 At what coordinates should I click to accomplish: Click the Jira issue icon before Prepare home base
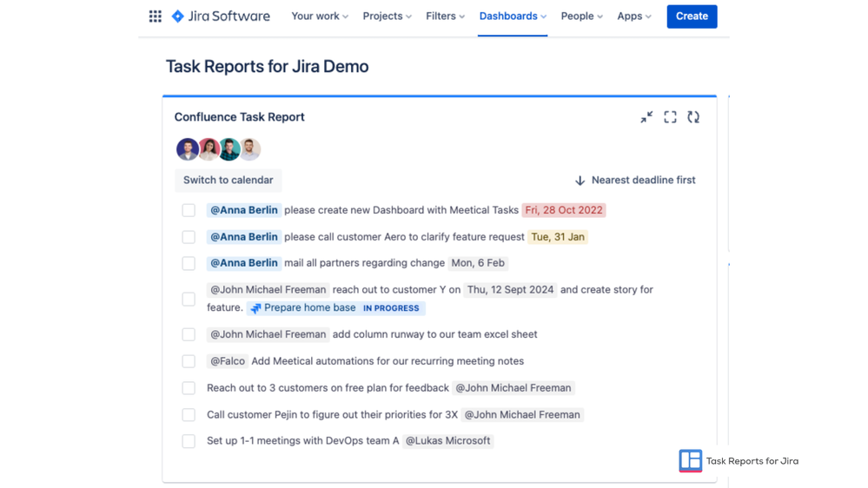255,308
